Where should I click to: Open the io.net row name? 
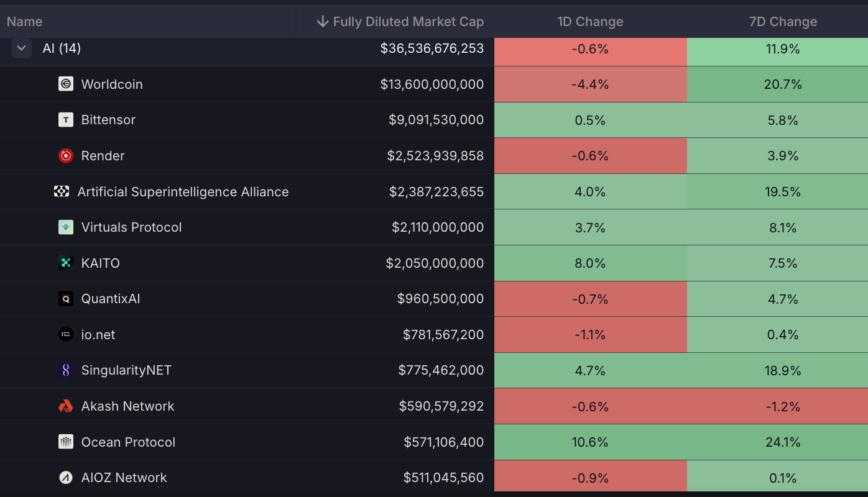(98, 334)
